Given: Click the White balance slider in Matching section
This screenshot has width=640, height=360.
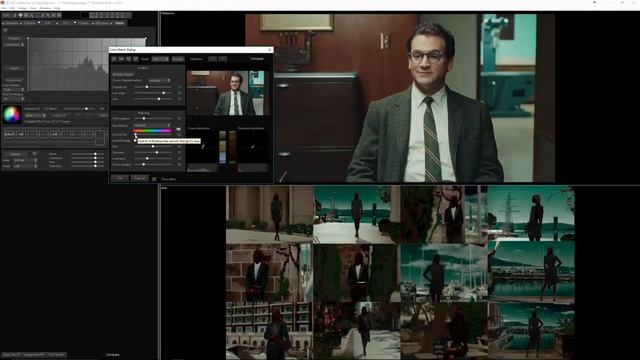Looking at the screenshot, I should point(153,118).
